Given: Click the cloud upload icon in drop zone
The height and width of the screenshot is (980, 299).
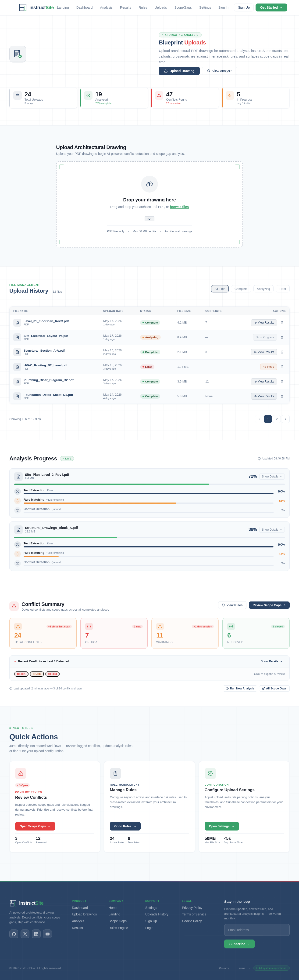Looking at the screenshot, I should click(x=149, y=184).
